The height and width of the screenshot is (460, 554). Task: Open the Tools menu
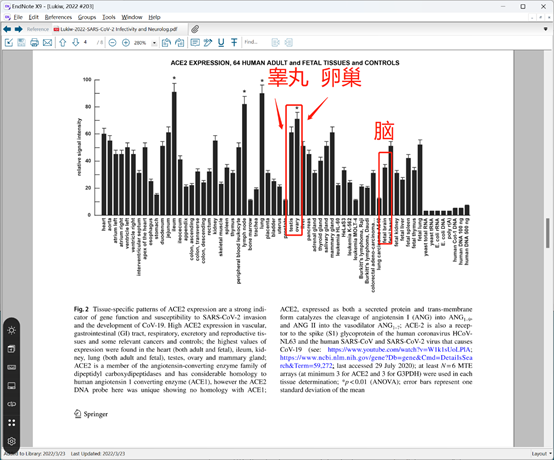click(x=109, y=17)
